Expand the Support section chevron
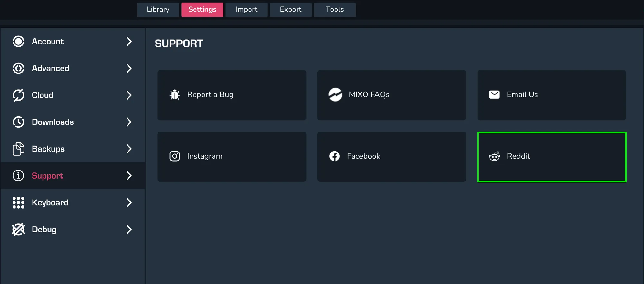The height and width of the screenshot is (284, 644). [x=129, y=176]
